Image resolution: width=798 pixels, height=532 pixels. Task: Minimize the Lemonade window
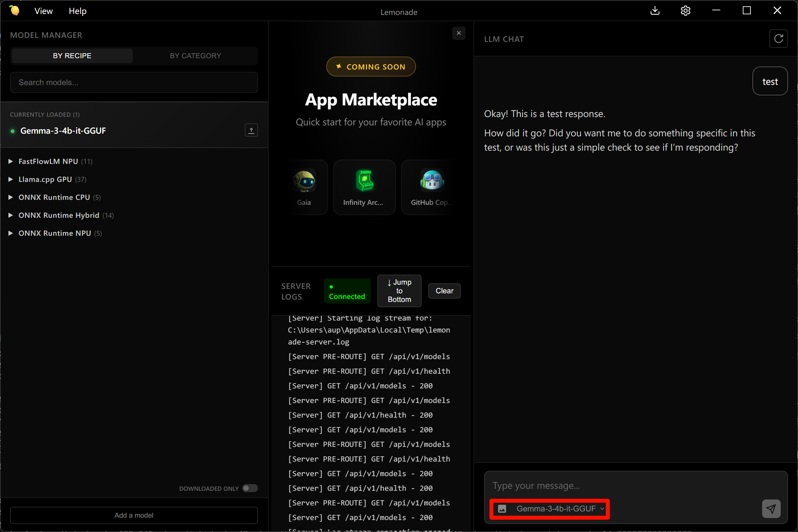point(716,11)
